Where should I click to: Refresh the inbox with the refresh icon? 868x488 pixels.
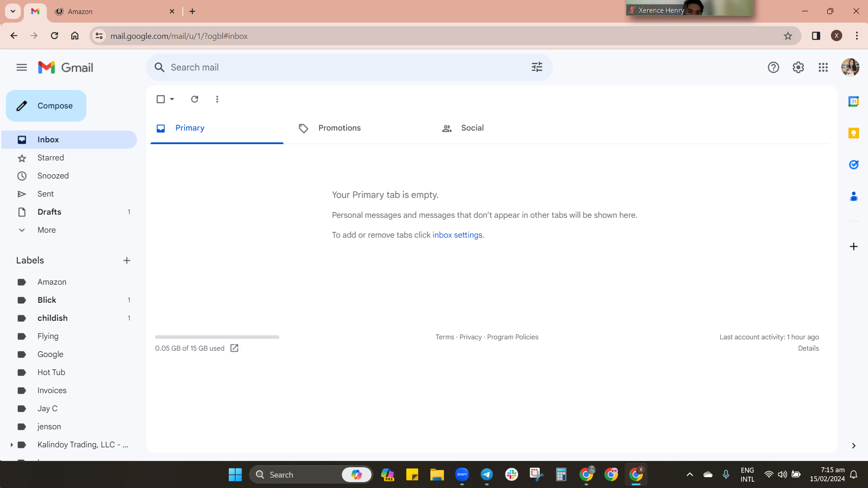(194, 99)
